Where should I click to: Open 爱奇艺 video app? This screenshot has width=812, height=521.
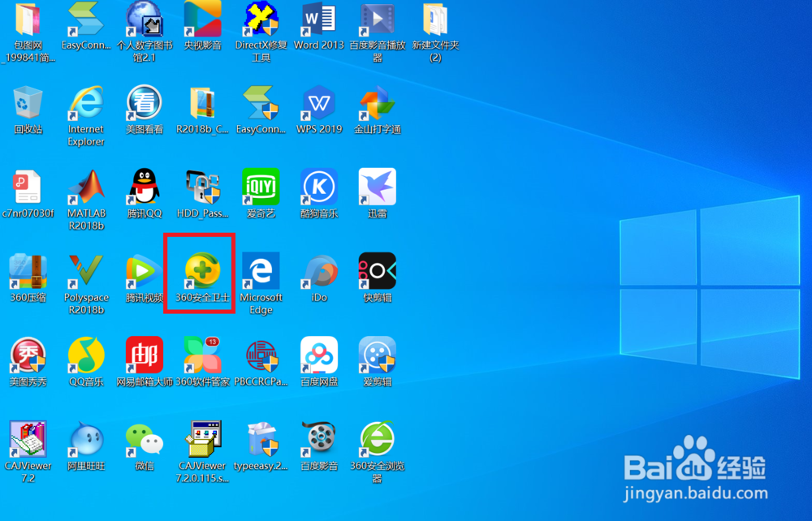pos(261,188)
